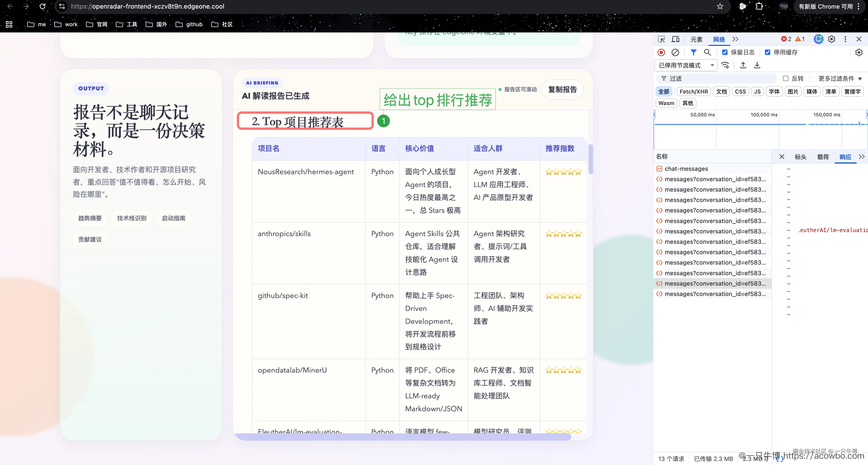
Task: Open github bookmarks folder
Action: click(189, 24)
